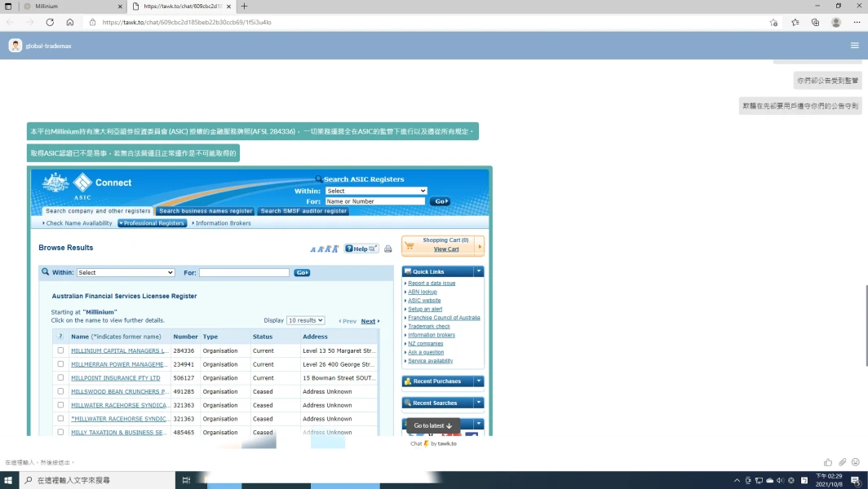Click Go button beside Browse Results For field
Image resolution: width=868 pixels, height=489 pixels.
pyautogui.click(x=302, y=273)
